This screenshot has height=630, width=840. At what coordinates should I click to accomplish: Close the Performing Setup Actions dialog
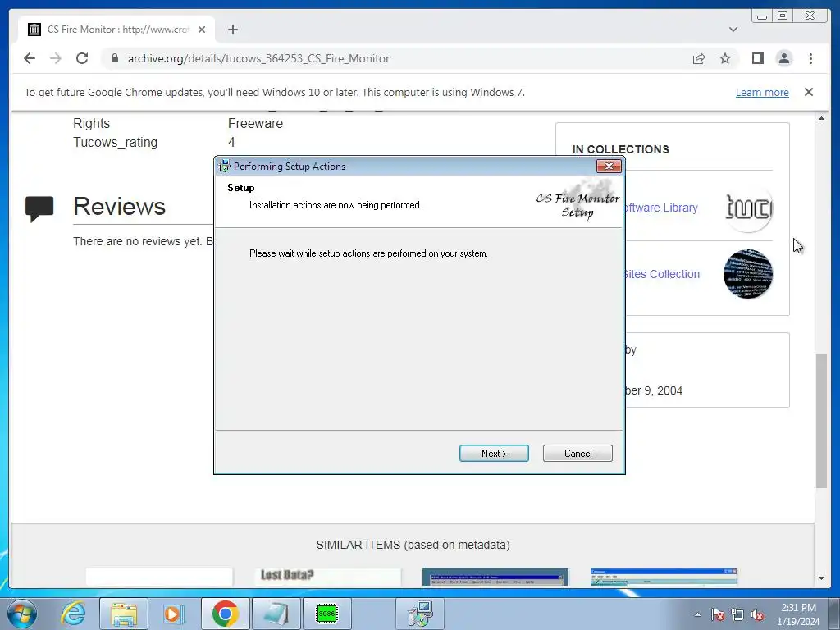(x=609, y=166)
